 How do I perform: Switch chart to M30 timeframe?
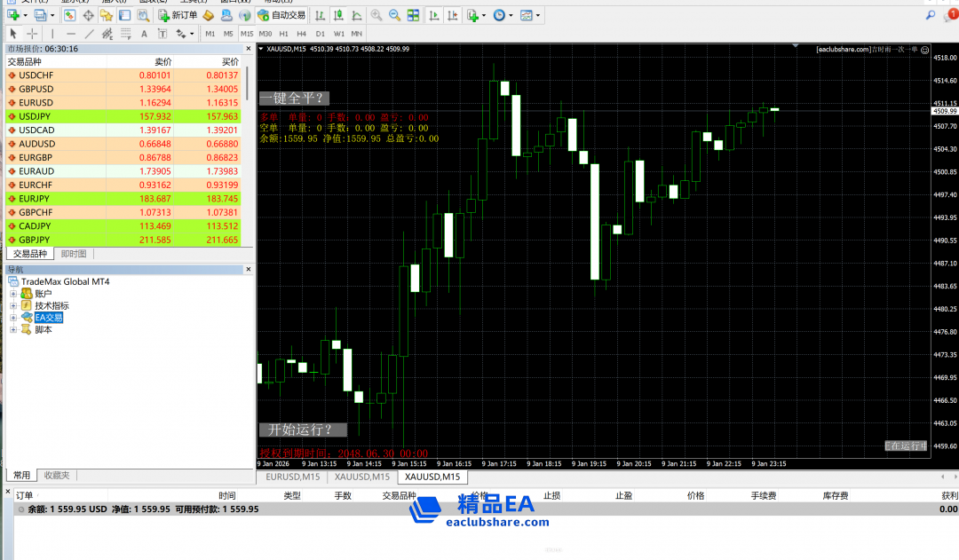pos(265,34)
